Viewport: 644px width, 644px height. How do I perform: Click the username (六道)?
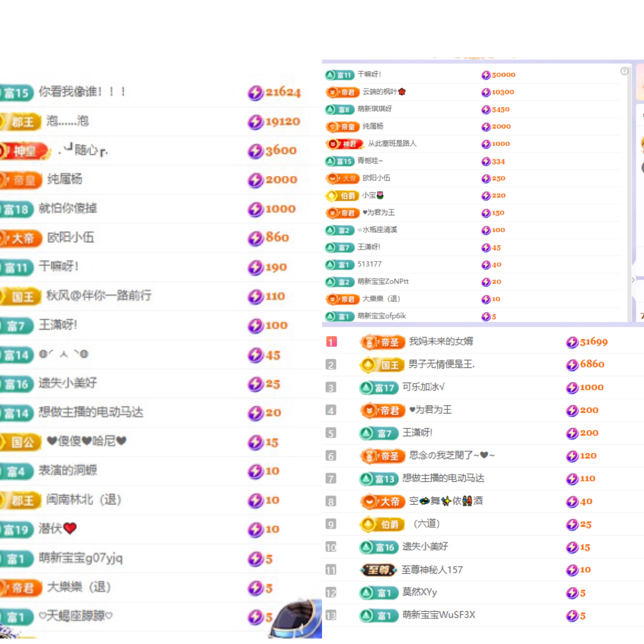click(x=427, y=524)
